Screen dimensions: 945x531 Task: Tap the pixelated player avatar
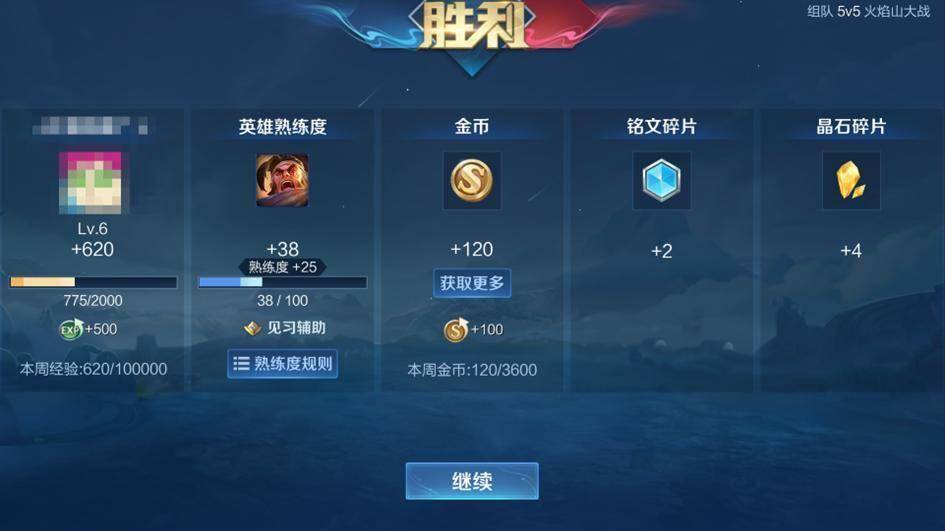[90, 183]
